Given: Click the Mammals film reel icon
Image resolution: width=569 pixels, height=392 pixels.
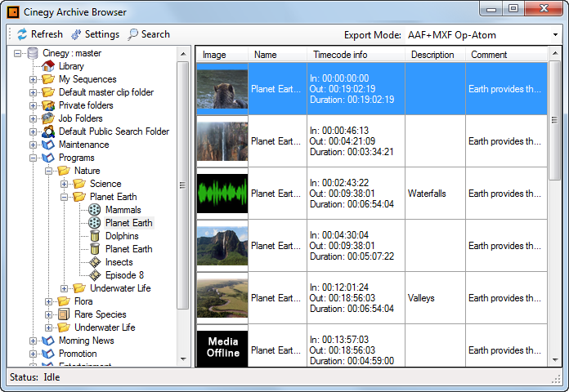Looking at the screenshot, I should point(94,210).
